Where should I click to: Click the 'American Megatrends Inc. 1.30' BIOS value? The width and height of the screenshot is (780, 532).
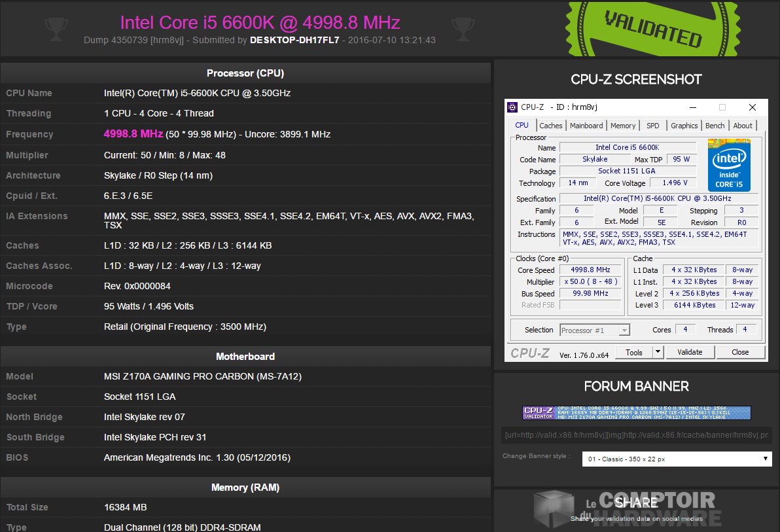(x=197, y=457)
